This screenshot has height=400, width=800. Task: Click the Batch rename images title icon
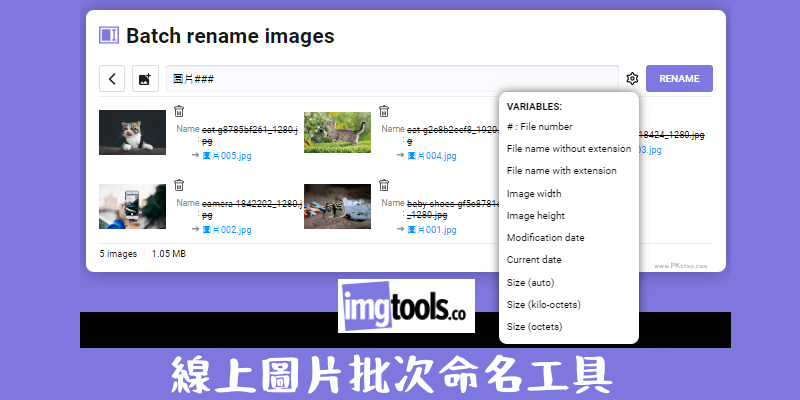pos(109,35)
